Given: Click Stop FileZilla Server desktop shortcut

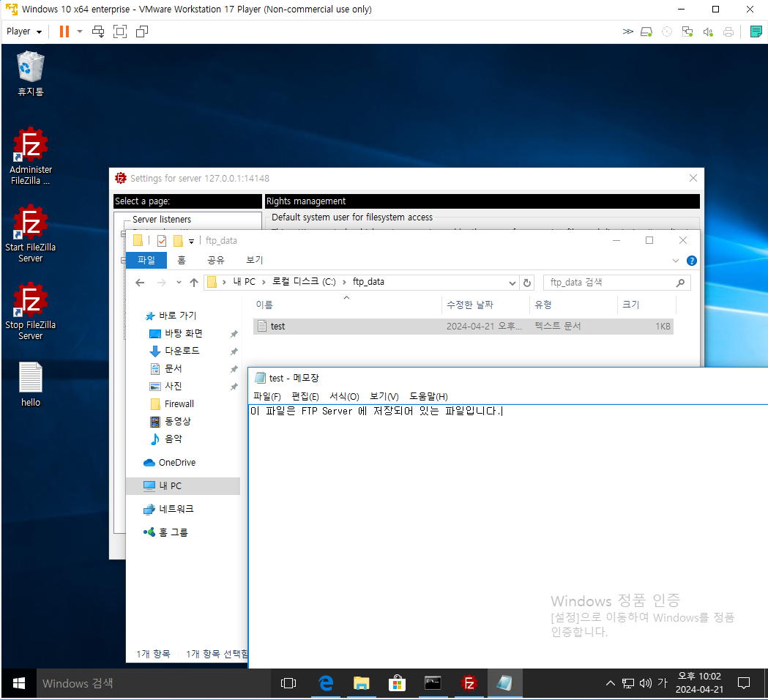Looking at the screenshot, I should click(x=30, y=311).
